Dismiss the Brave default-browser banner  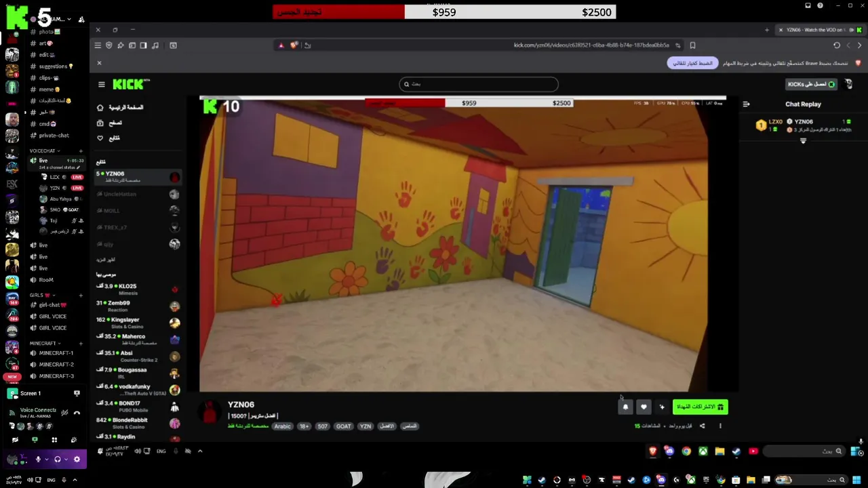pyautogui.click(x=99, y=63)
